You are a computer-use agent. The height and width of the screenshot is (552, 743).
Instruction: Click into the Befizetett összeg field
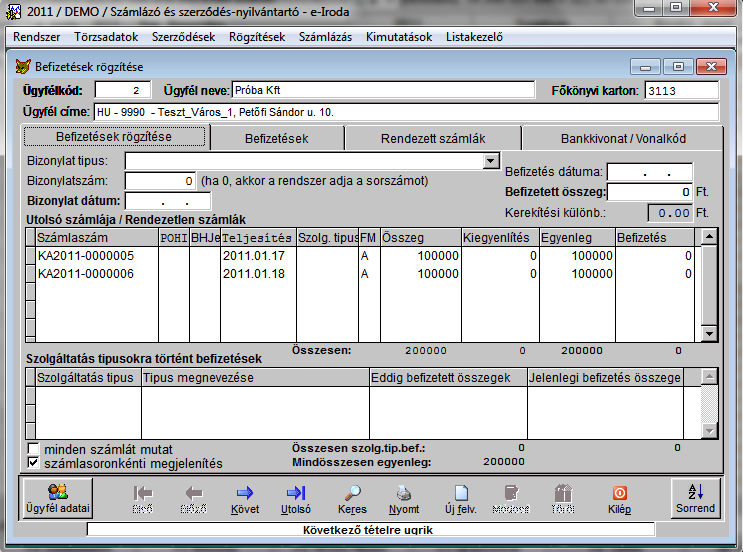(650, 191)
